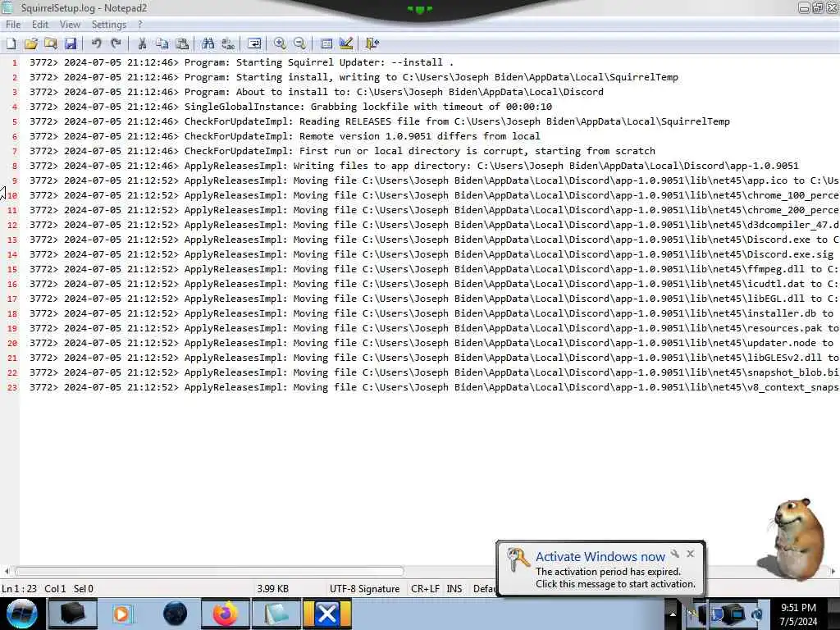Viewport: 840px width, 630px height.
Task: Click the Open file folder icon
Action: (31, 44)
